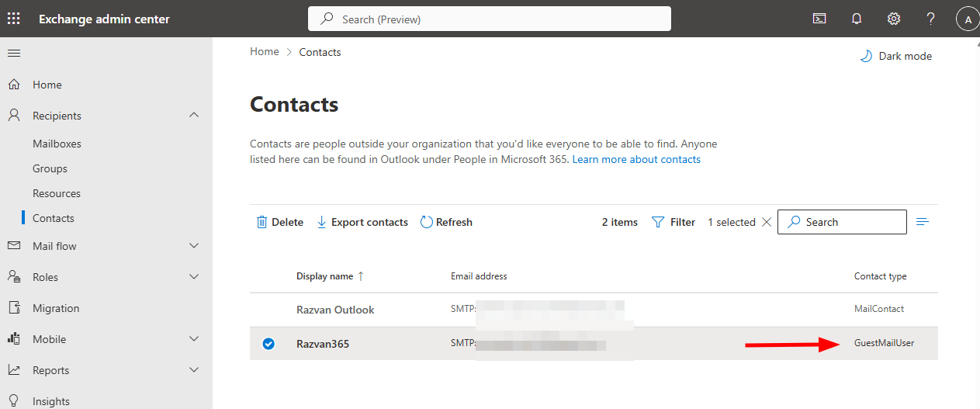Open the Learn more about contacts link
The width and height of the screenshot is (980, 409).
pyautogui.click(x=636, y=159)
